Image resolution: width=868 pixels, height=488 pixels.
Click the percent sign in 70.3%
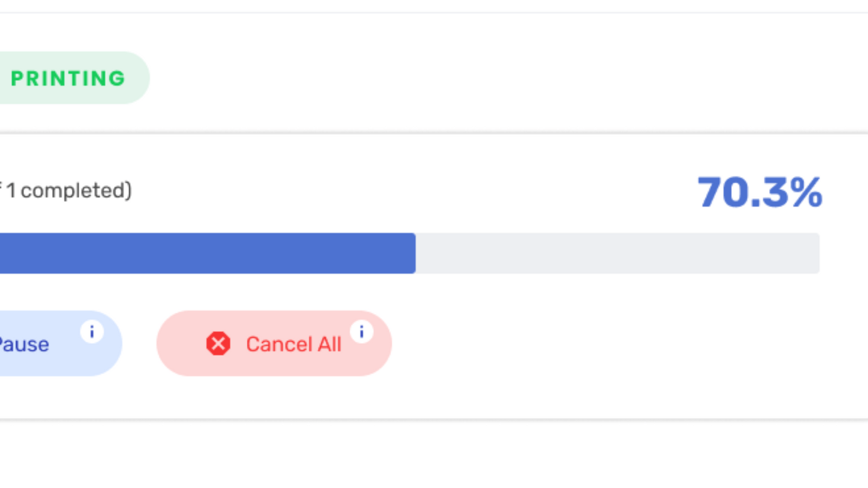tap(806, 192)
